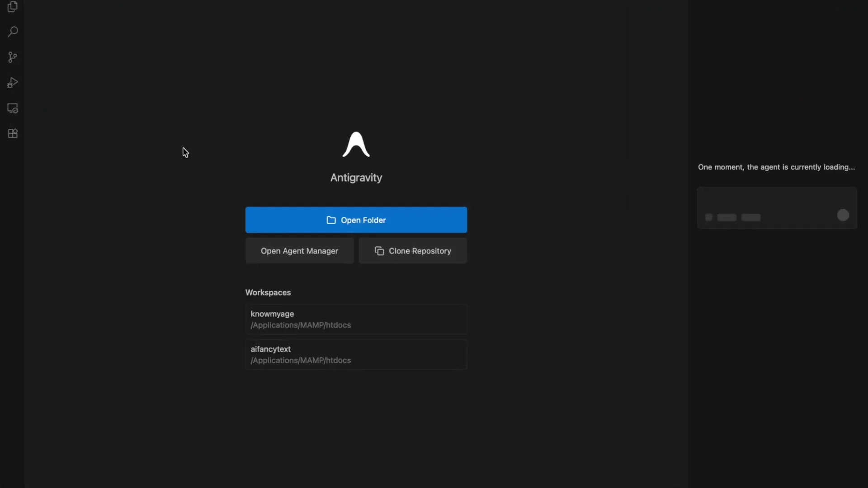Screen dimensions: 868x488
Task: Open the knowmyage workspace
Action: click(356, 319)
